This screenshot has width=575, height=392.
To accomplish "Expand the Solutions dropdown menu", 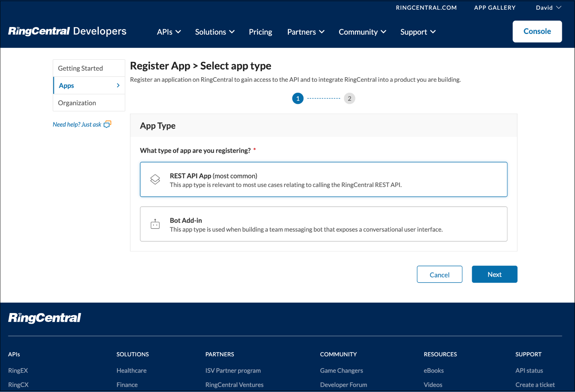I will (x=215, y=32).
